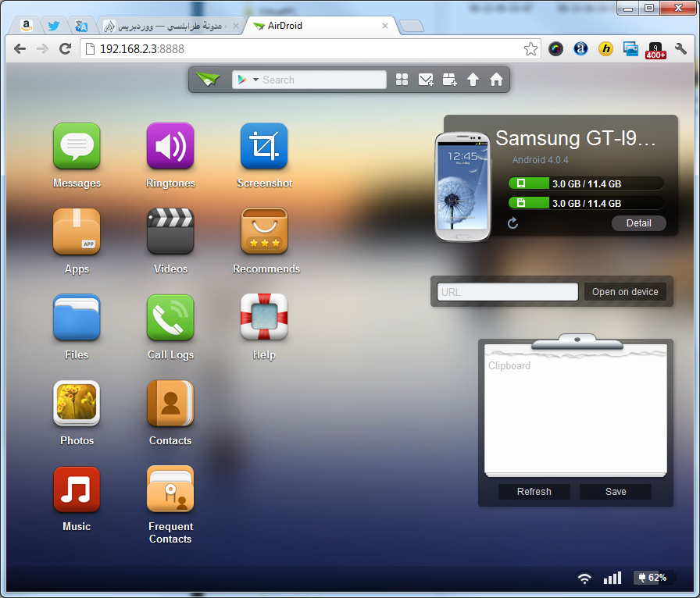Viewport: 700px width, 598px height.
Task: Expand the Play Store search dropdown arrow
Action: coord(255,80)
